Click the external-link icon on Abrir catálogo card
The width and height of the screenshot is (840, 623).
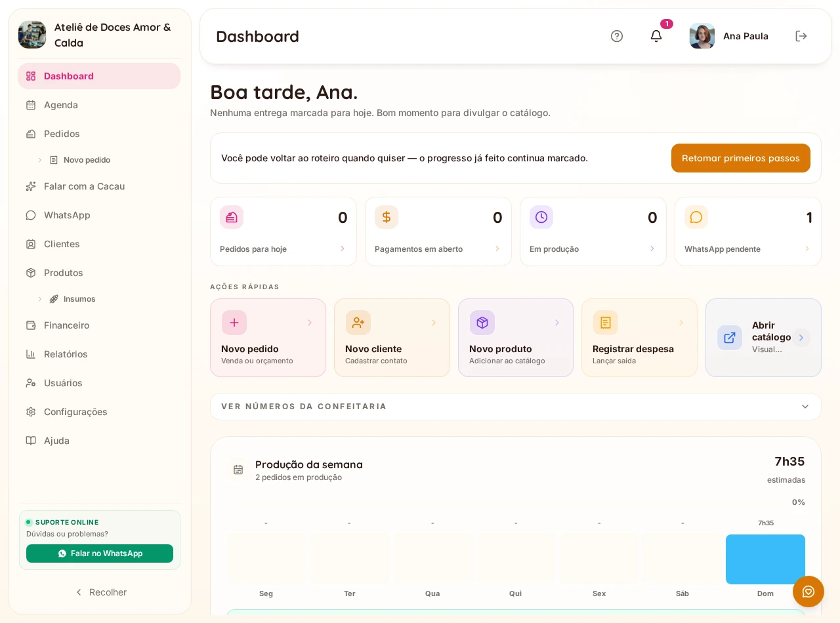[730, 338]
